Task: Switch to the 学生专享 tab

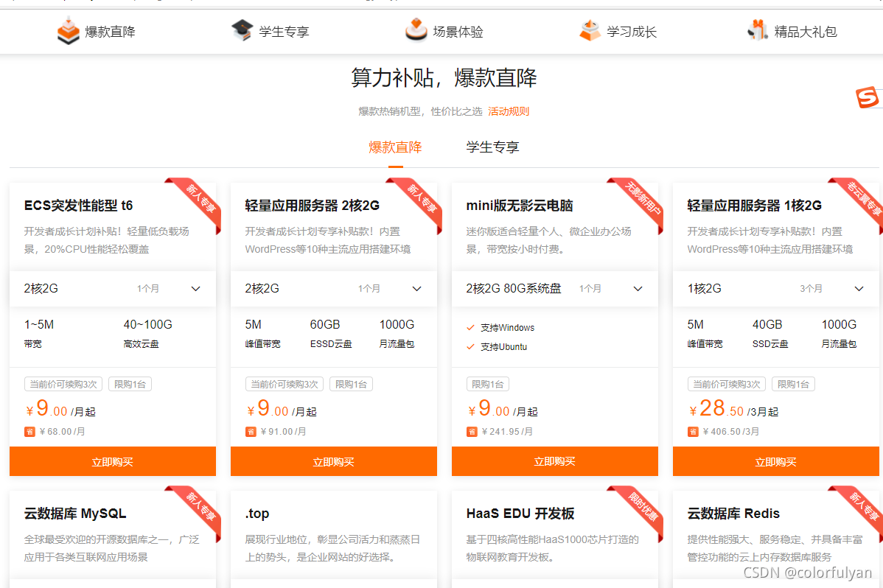Action: [493, 147]
